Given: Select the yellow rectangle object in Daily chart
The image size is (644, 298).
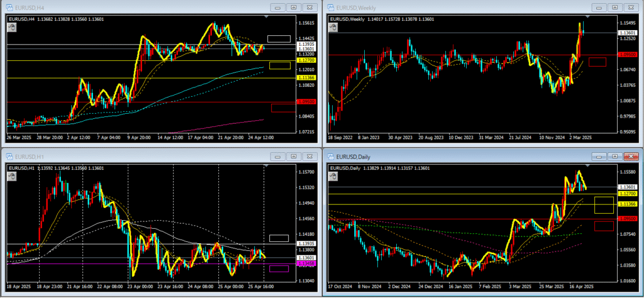Looking at the screenshot, I should pos(604,205).
